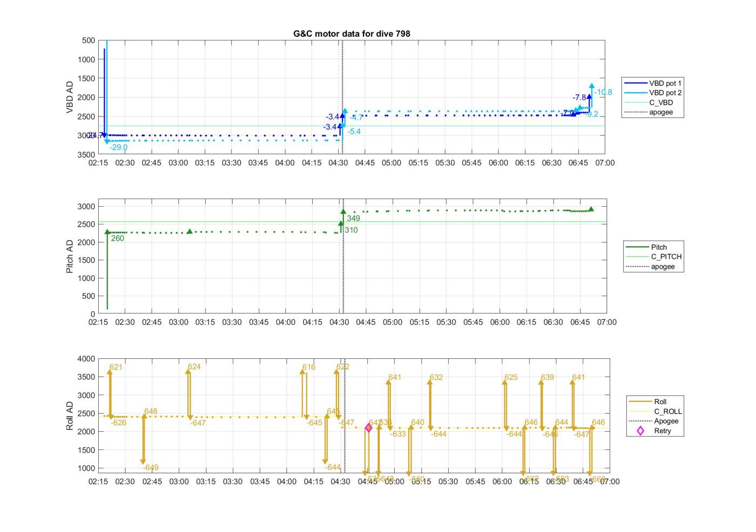Click magenta Retry diamond on roll plot
Screen dimensions: 756x532
pos(369,428)
